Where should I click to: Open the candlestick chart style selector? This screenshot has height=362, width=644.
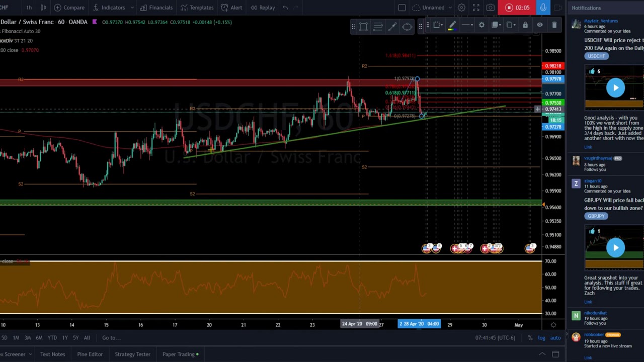click(43, 8)
